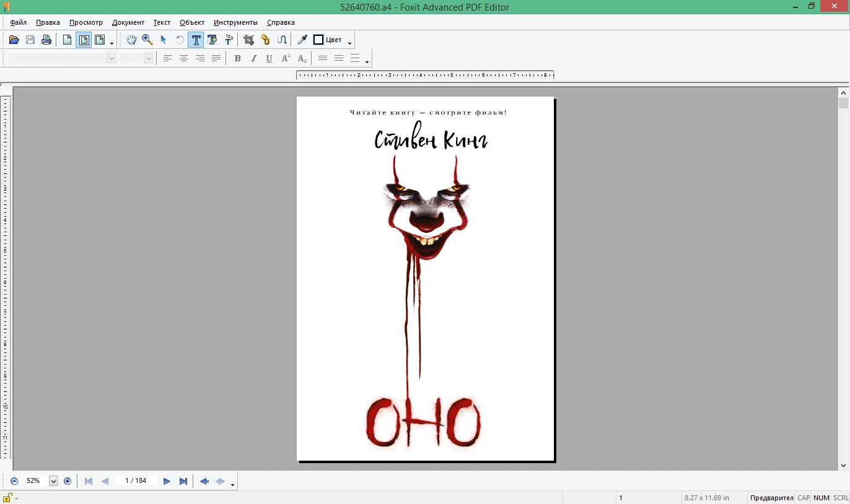The height and width of the screenshot is (504, 850).
Task: Open the Правка menu
Action: [48, 22]
